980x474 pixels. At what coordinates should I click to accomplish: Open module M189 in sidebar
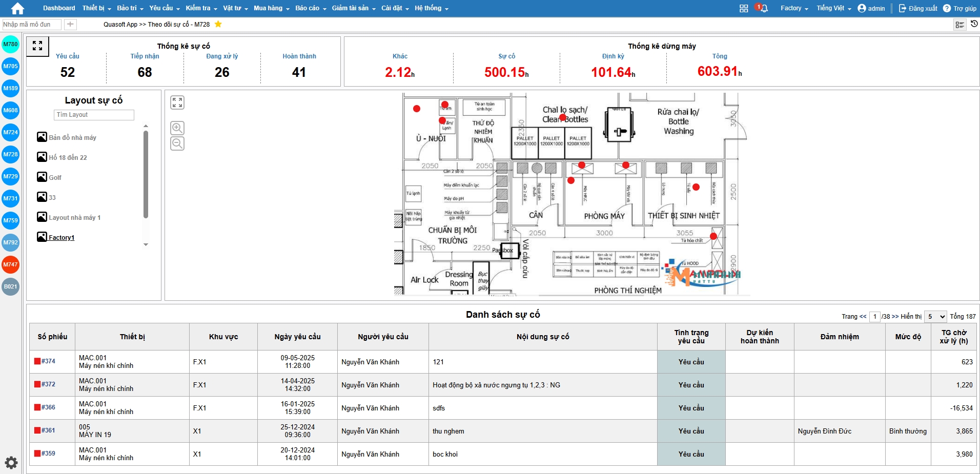pos(10,88)
